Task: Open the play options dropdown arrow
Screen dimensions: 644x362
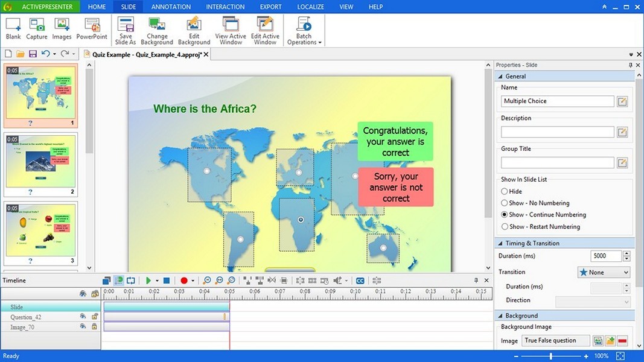Action: coord(157,281)
